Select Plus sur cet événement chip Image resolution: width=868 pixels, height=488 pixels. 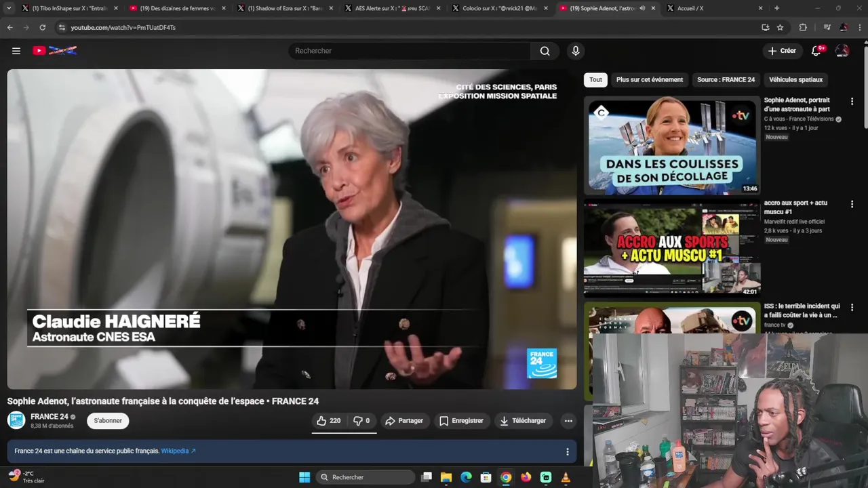[650, 80]
